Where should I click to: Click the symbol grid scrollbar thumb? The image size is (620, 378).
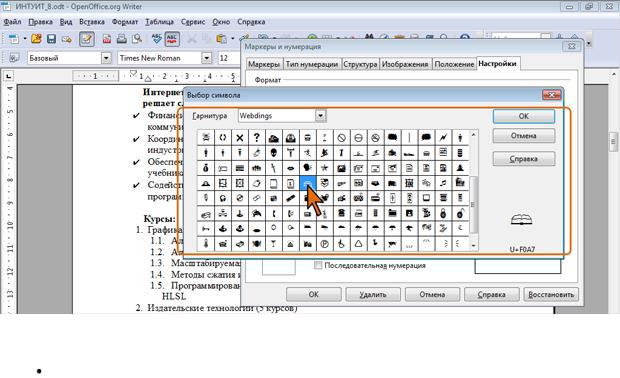[473, 204]
